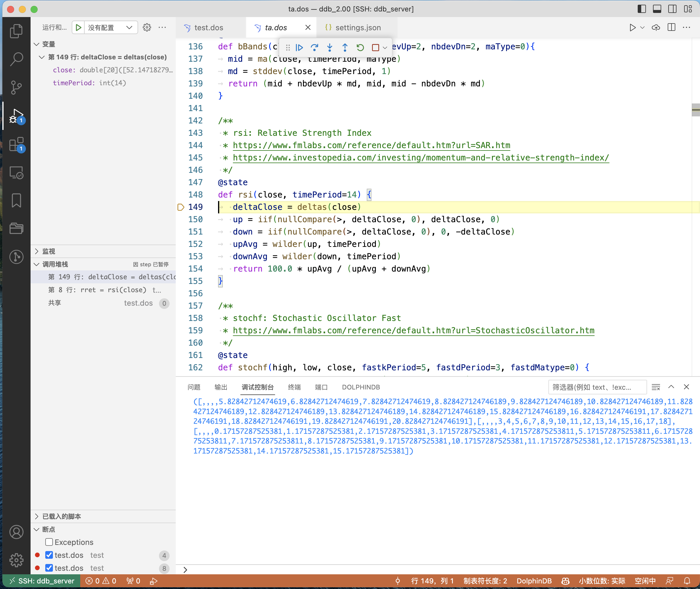Open the Source Control sidebar view
The width and height of the screenshot is (700, 589).
16,88
